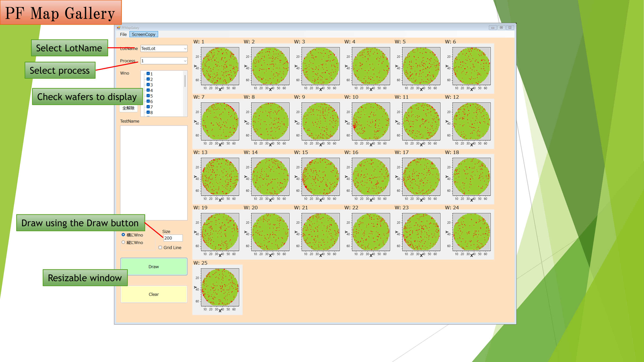Uncheck wafer number 3 in Wno list

148,85
